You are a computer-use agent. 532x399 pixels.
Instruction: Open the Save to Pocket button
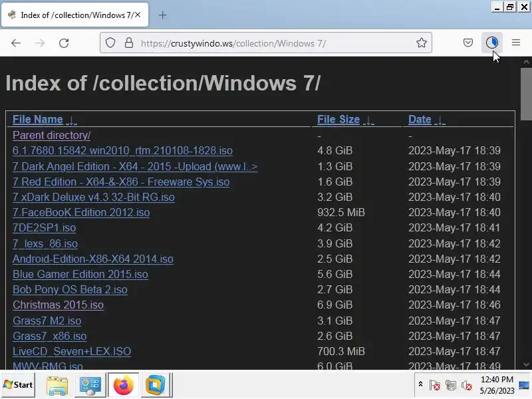[468, 43]
